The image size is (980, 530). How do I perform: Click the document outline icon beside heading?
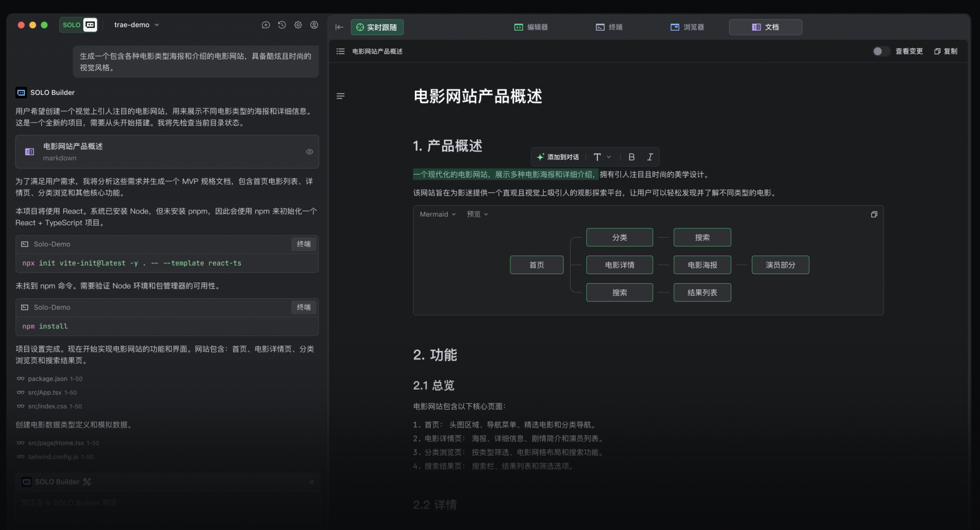341,96
